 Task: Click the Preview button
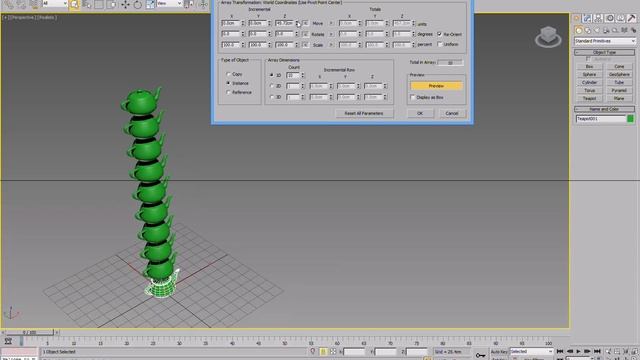[436, 86]
